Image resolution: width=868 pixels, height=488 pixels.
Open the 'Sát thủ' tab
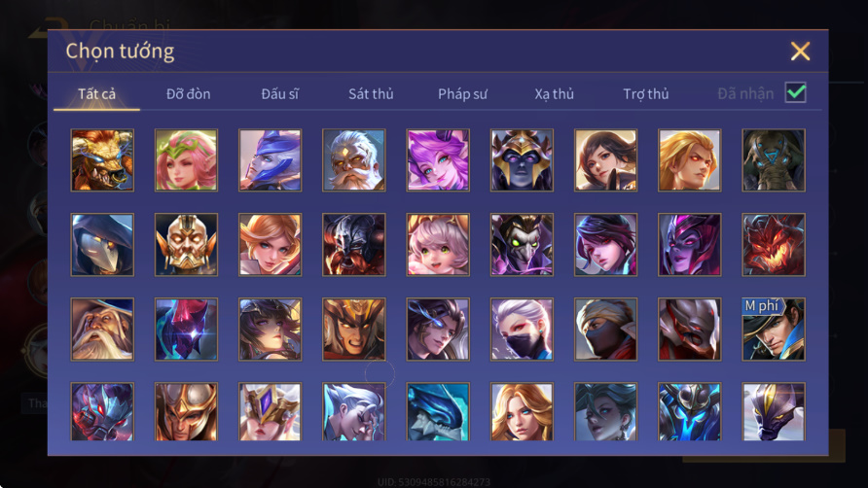click(371, 94)
